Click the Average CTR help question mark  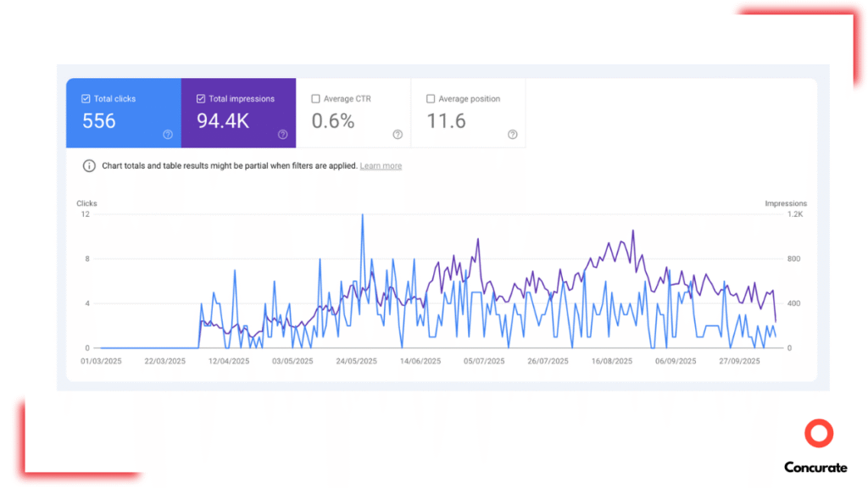(x=398, y=135)
